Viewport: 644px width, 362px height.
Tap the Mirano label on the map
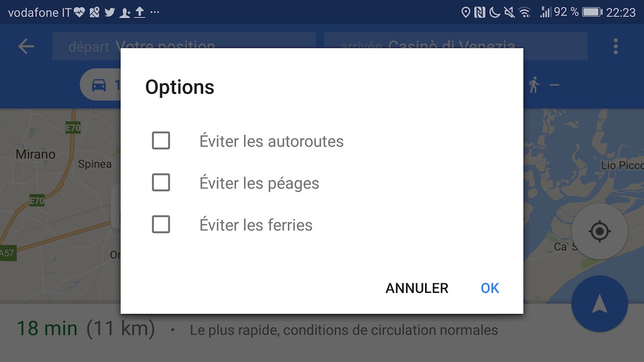35,154
